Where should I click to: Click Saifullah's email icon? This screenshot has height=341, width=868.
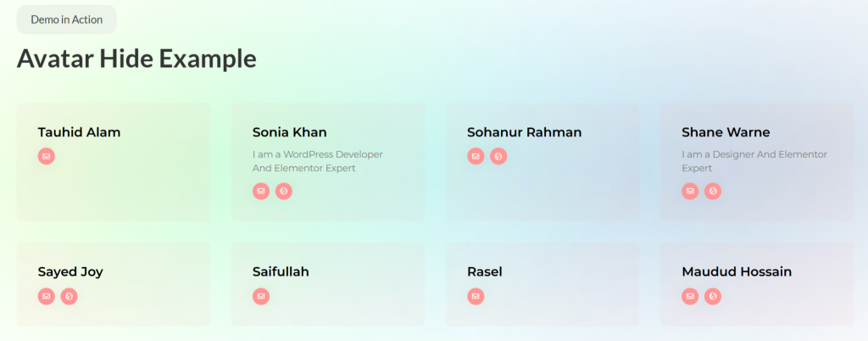pos(261,296)
